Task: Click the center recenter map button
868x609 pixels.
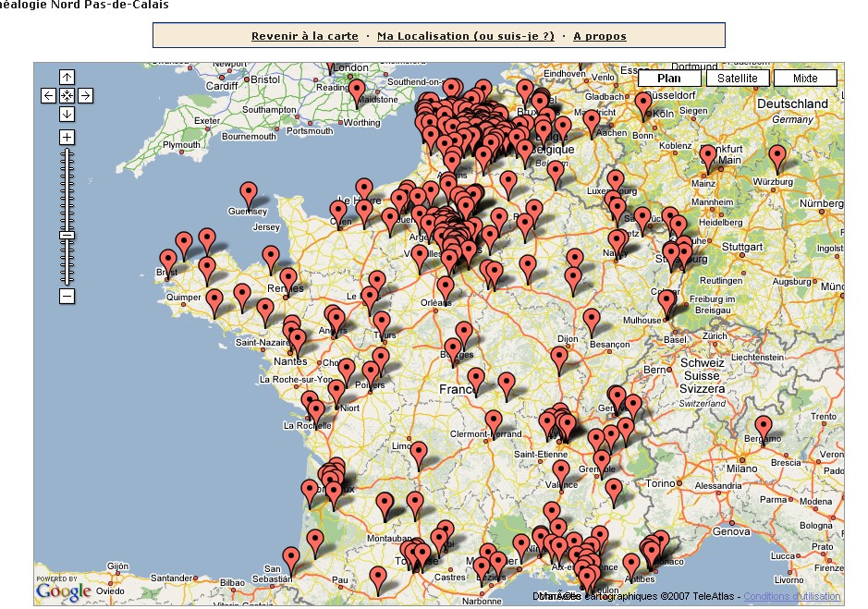Action: click(67, 95)
